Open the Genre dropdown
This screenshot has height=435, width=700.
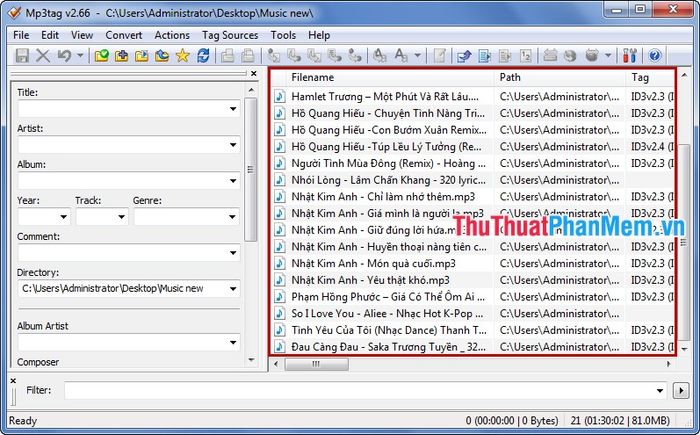pos(232,217)
